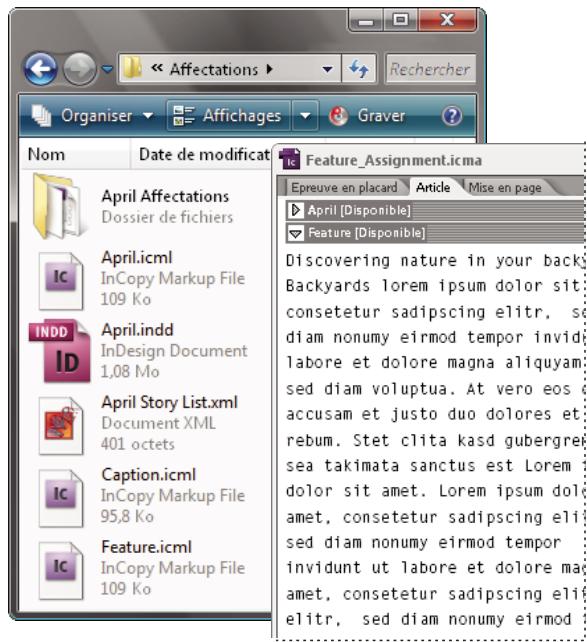Go back with the blue Back arrow
This screenshot has height=642, width=587.
pyautogui.click(x=41, y=69)
